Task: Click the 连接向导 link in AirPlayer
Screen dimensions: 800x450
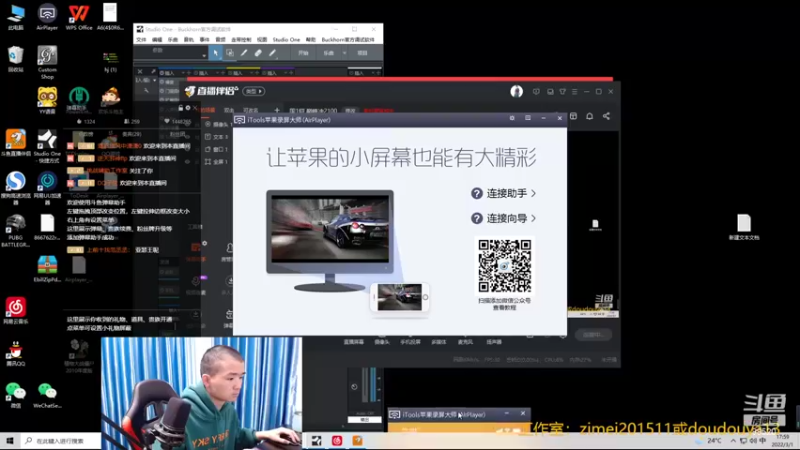Action: 503,218
